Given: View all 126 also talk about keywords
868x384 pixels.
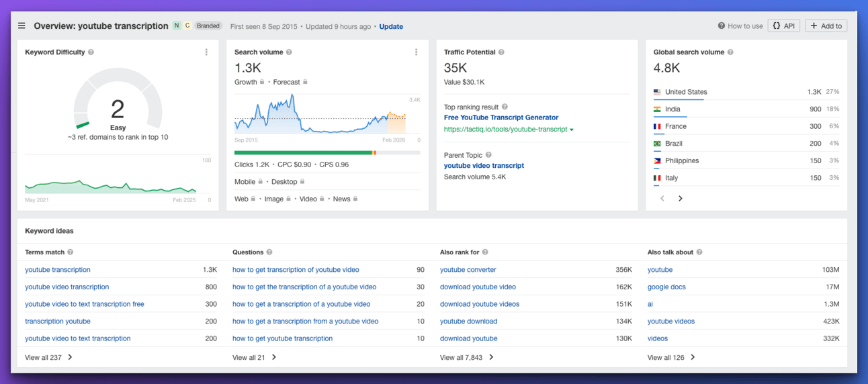Looking at the screenshot, I should tap(671, 358).
